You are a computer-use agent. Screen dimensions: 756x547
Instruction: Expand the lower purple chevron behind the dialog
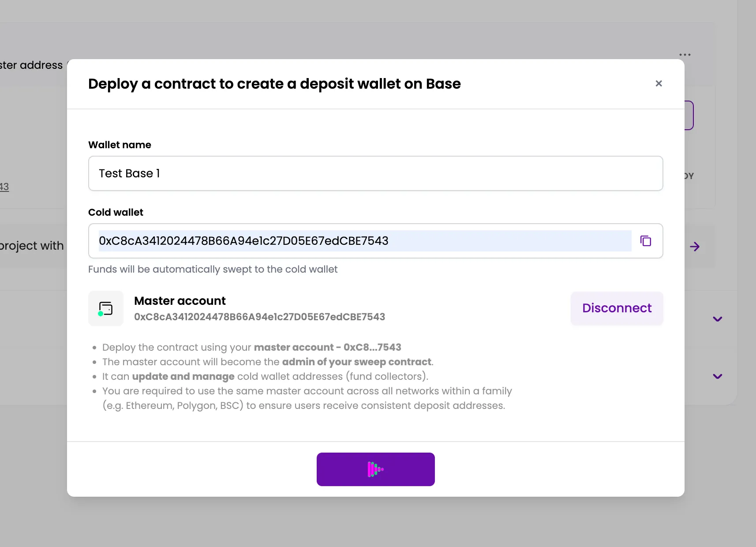[717, 376]
